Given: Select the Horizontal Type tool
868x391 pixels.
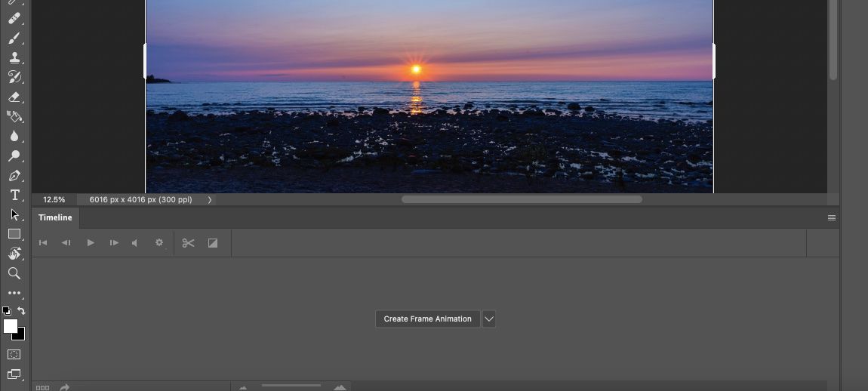Looking at the screenshot, I should click(x=14, y=195).
